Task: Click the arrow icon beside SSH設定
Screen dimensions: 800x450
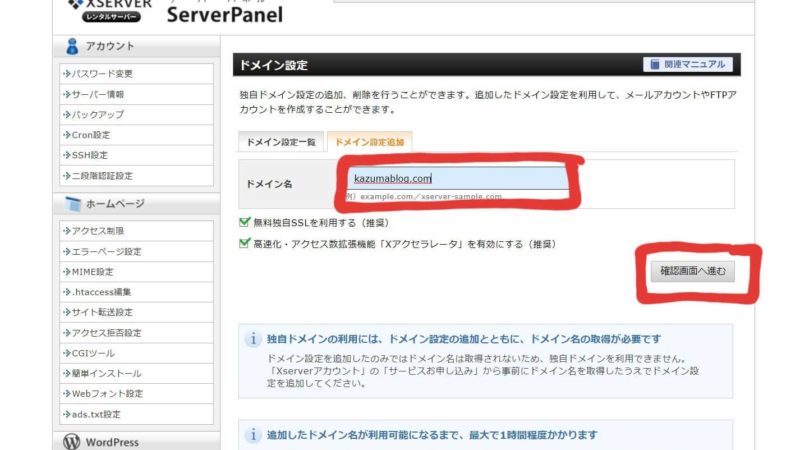Action: (x=66, y=155)
